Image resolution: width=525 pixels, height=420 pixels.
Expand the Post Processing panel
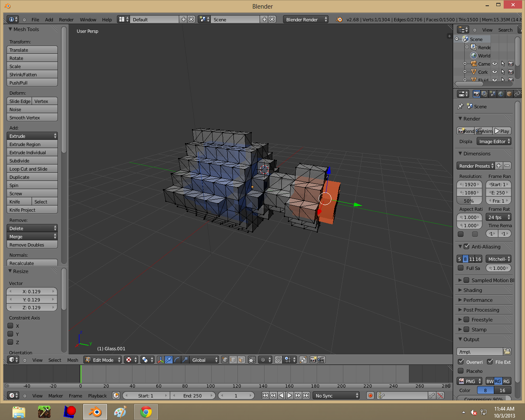481,310
